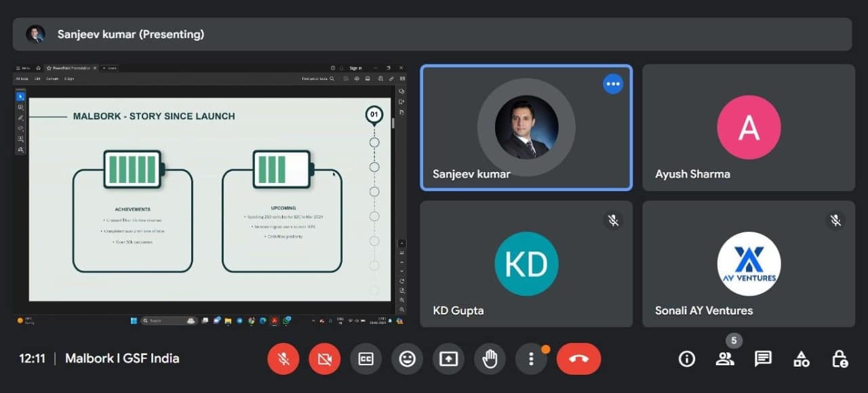Select Sonali AY Ventures video tile

[749, 264]
